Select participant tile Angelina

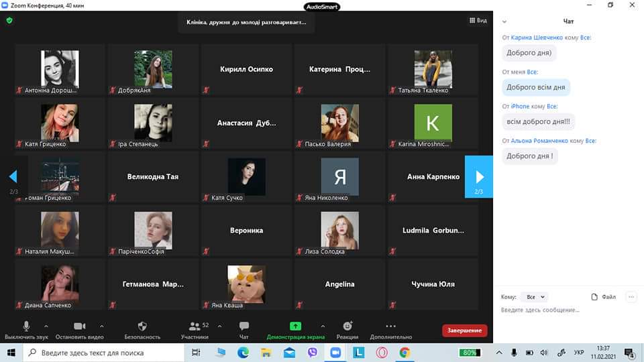(339, 285)
